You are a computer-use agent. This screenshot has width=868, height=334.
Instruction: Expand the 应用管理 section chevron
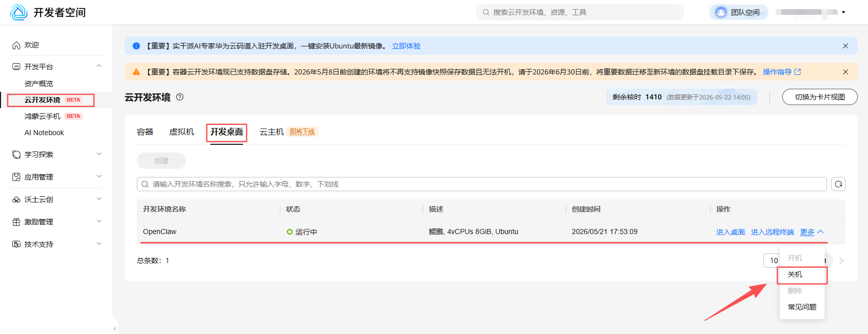coord(99,176)
